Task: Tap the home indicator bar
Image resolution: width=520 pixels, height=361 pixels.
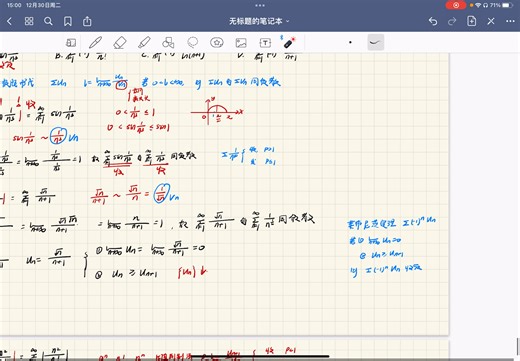Action: pos(260,357)
